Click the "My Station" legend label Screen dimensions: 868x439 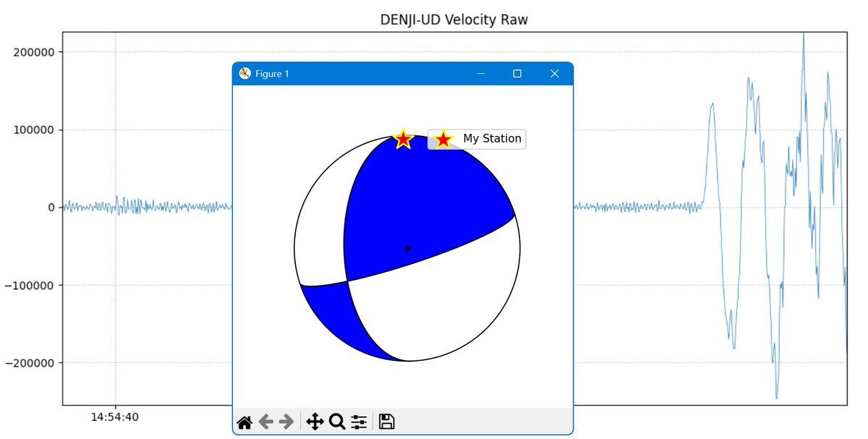[x=492, y=138]
